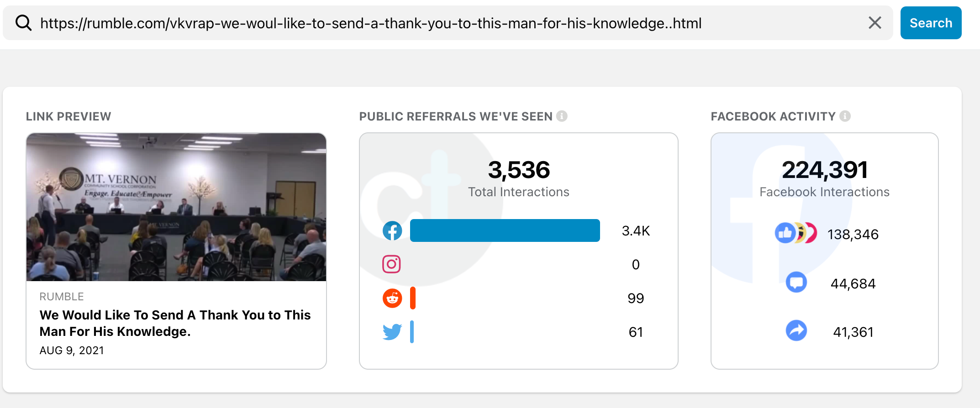Click the Facebook shares arrow icon

pos(796,331)
